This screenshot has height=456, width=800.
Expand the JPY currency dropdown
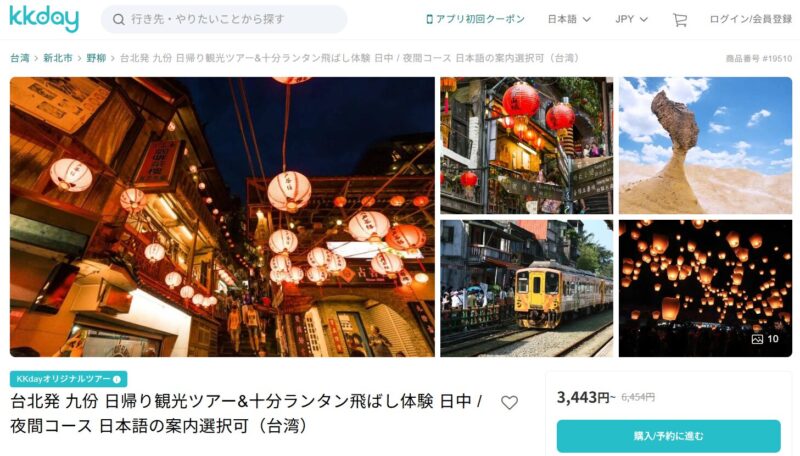click(x=631, y=19)
